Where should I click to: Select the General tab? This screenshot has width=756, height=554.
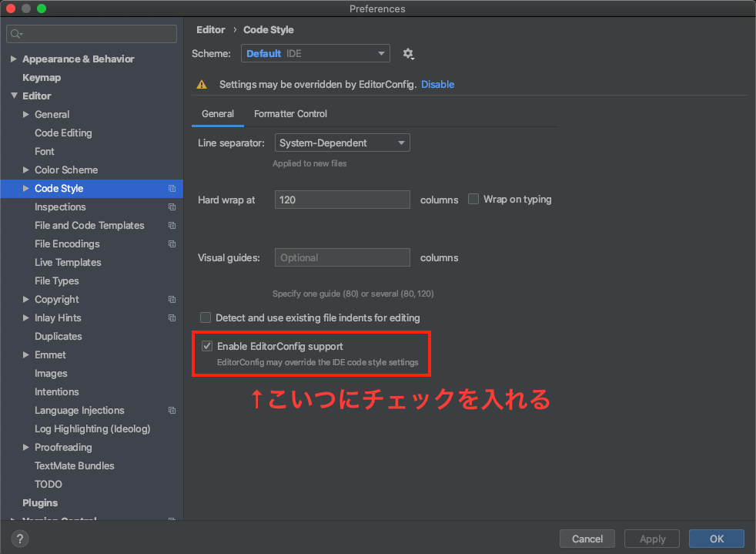pyautogui.click(x=218, y=113)
